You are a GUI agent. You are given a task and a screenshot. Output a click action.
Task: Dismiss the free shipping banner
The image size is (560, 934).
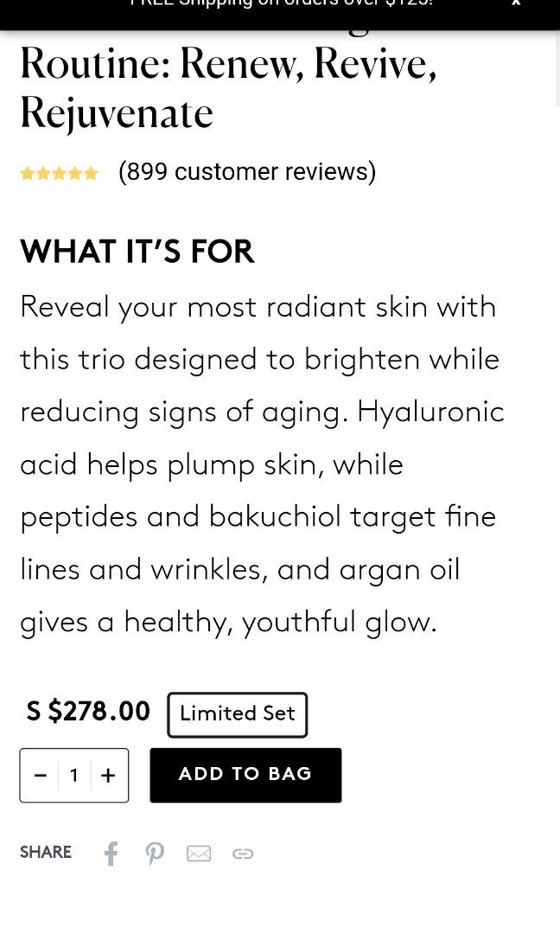coord(516,3)
